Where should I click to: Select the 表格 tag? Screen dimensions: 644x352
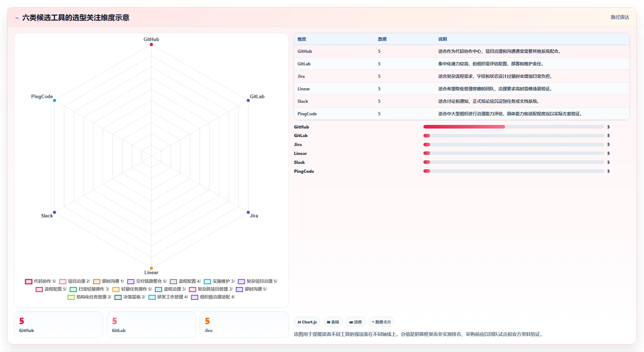pyautogui.click(x=333, y=322)
